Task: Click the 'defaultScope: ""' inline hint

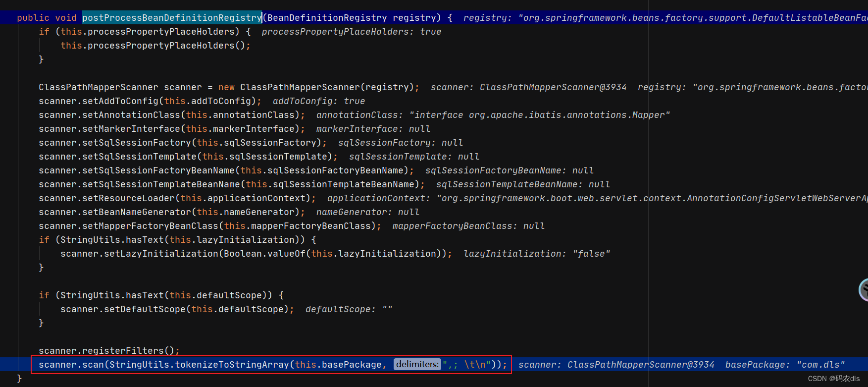Action: click(x=349, y=309)
